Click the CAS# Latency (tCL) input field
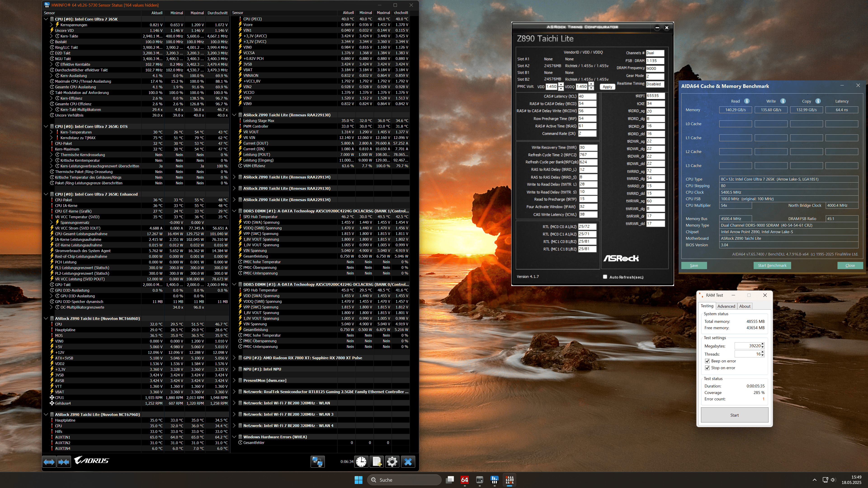868x488 pixels. tap(587, 96)
